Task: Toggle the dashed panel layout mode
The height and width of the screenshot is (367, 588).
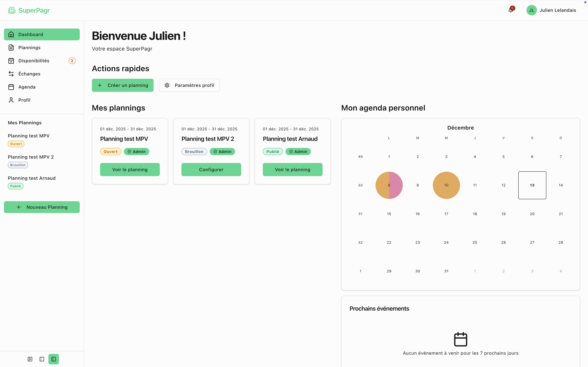Action: 42,359
